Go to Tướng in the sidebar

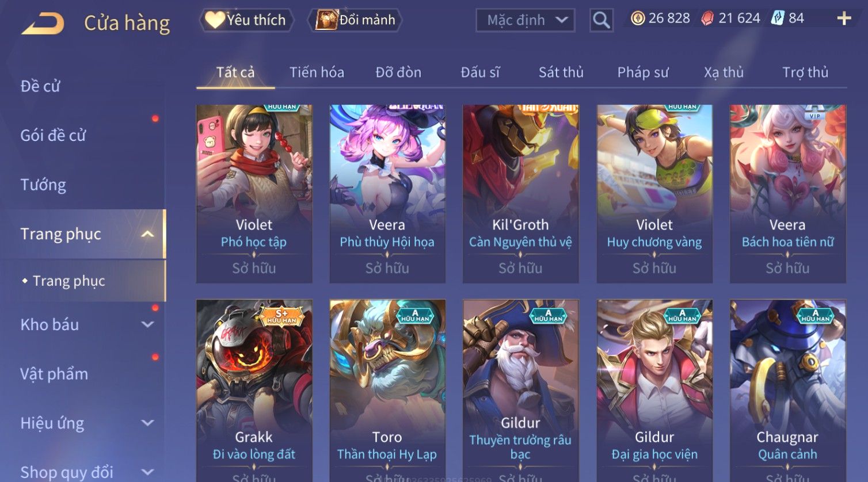tap(43, 185)
